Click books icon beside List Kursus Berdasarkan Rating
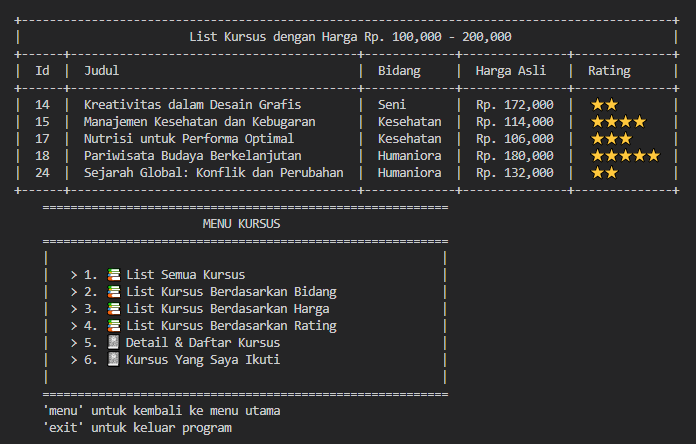This screenshot has width=696, height=444. [114, 325]
